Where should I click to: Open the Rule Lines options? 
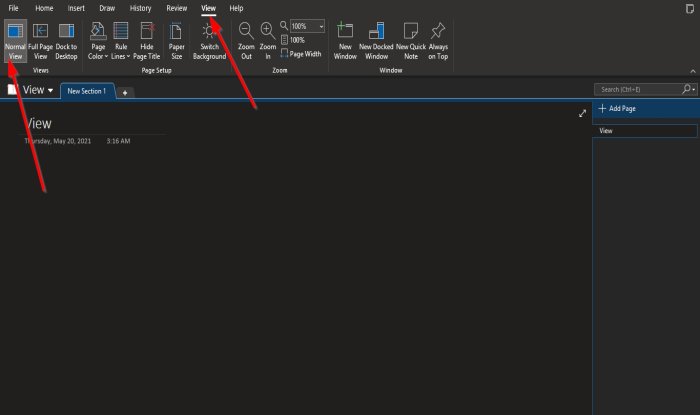[121, 41]
